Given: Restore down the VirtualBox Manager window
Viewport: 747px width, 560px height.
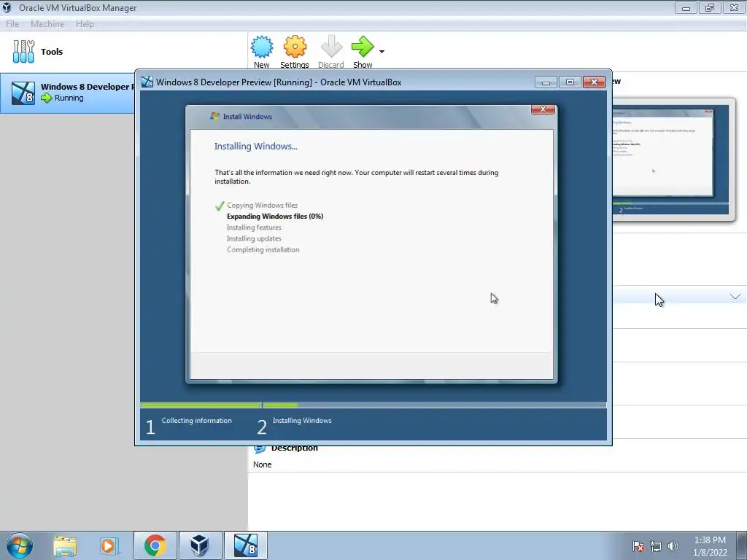Looking at the screenshot, I should click(x=710, y=7).
